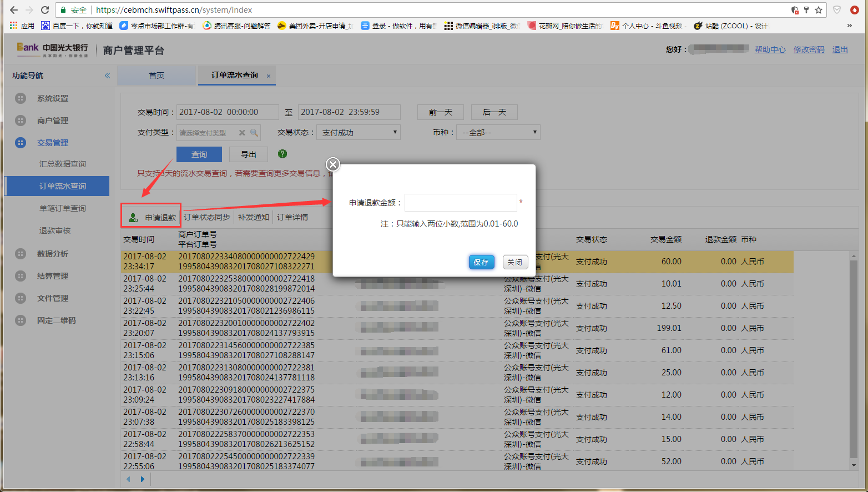
Task: Click the 系统设置 sidebar icon
Action: tap(21, 98)
